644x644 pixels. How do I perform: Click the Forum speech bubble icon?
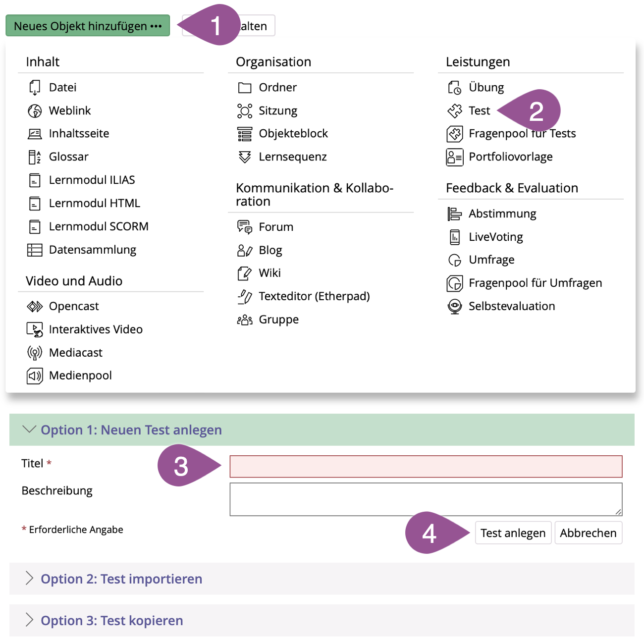245,227
